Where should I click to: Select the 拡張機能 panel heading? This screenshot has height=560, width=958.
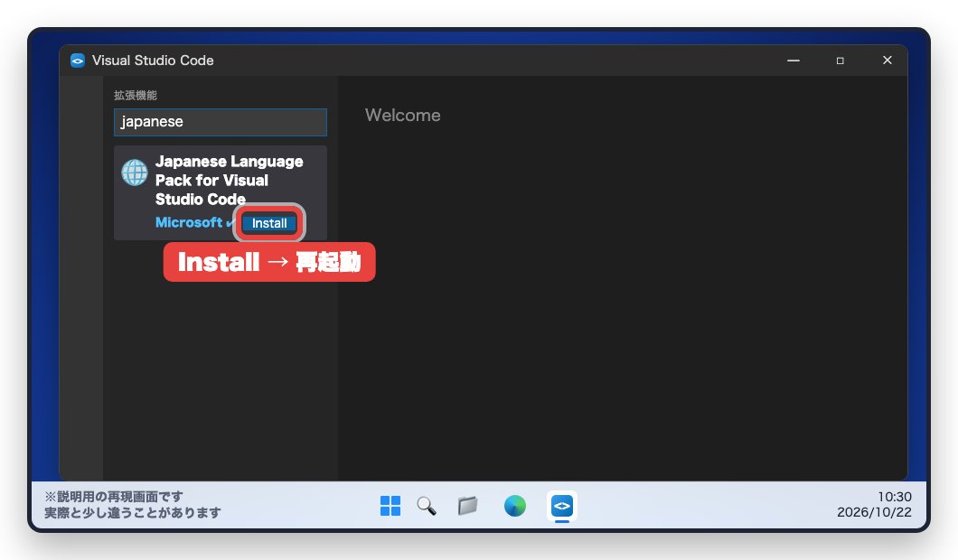coord(135,95)
